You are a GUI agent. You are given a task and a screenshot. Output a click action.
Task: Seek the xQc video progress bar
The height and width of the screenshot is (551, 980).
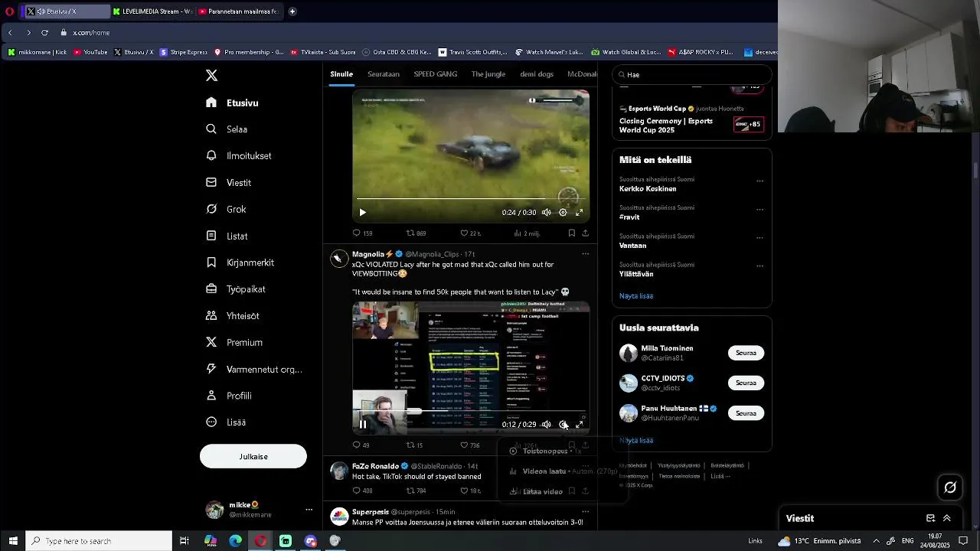pyautogui.click(x=471, y=411)
